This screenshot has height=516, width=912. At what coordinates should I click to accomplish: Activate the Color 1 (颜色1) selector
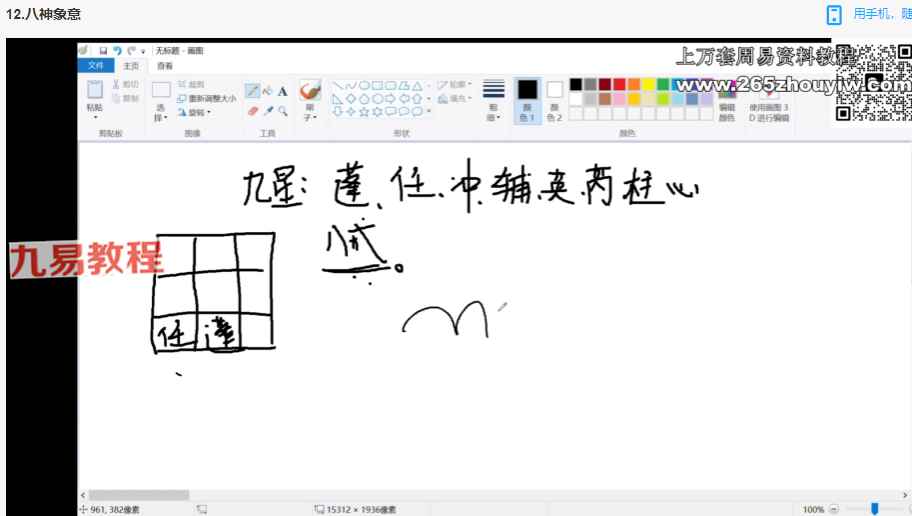527,100
